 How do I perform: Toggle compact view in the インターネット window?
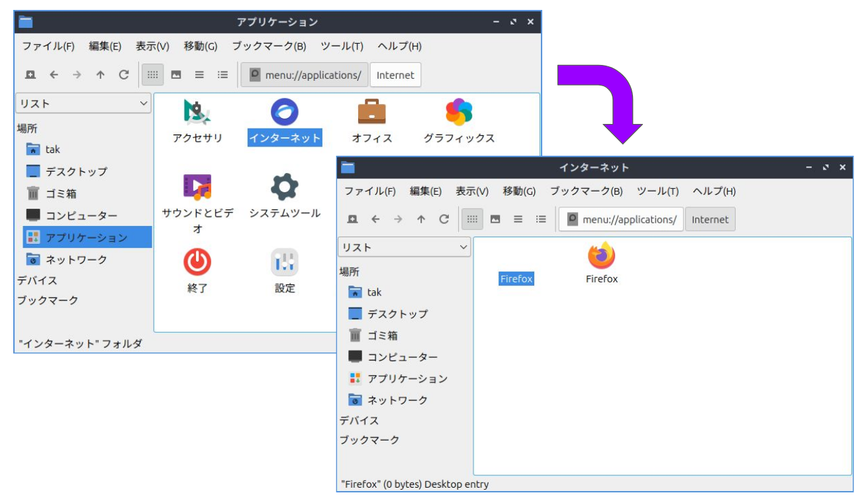point(518,219)
